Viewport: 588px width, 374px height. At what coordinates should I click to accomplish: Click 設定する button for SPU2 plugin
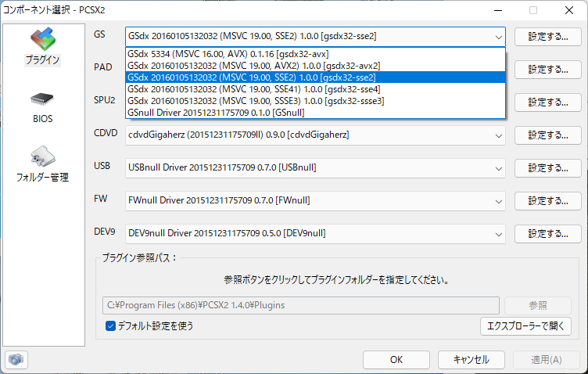coord(548,102)
